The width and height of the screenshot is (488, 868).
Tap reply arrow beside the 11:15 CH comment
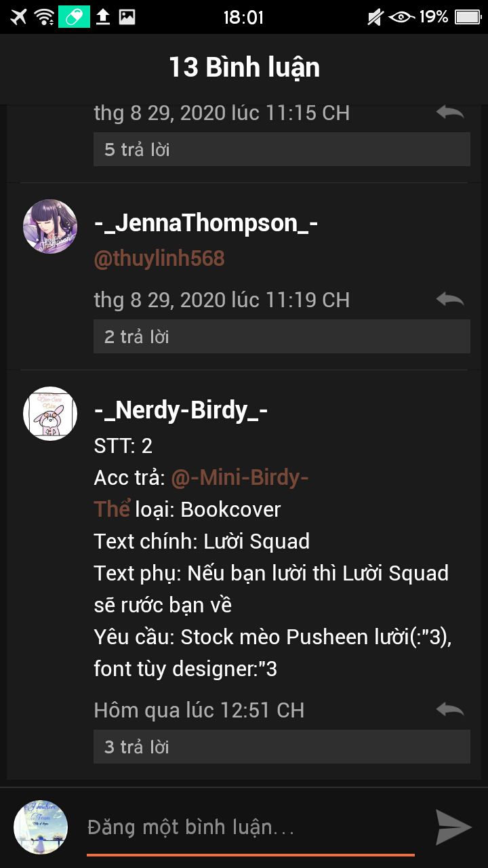coord(450,112)
